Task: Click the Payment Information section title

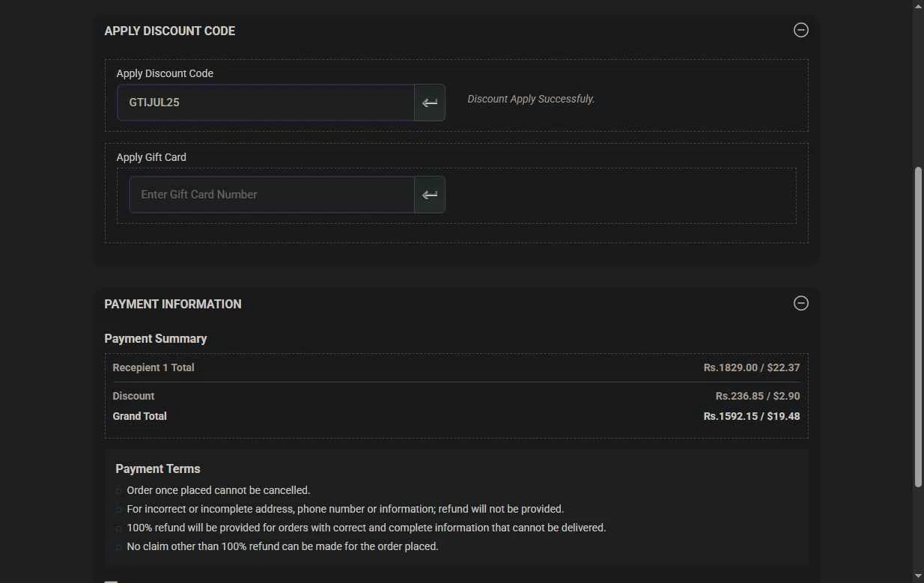Action: [x=173, y=304]
